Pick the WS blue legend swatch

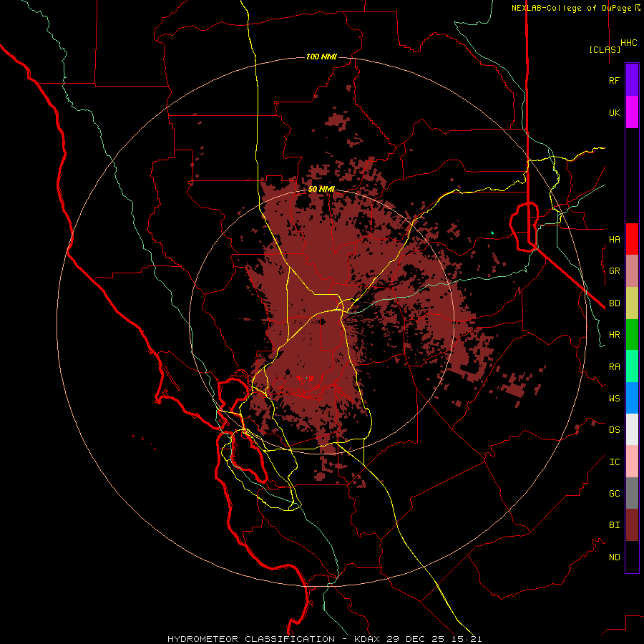tap(632, 398)
